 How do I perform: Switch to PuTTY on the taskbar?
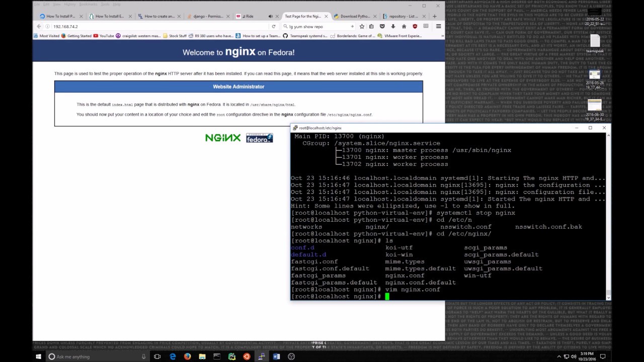262,356
